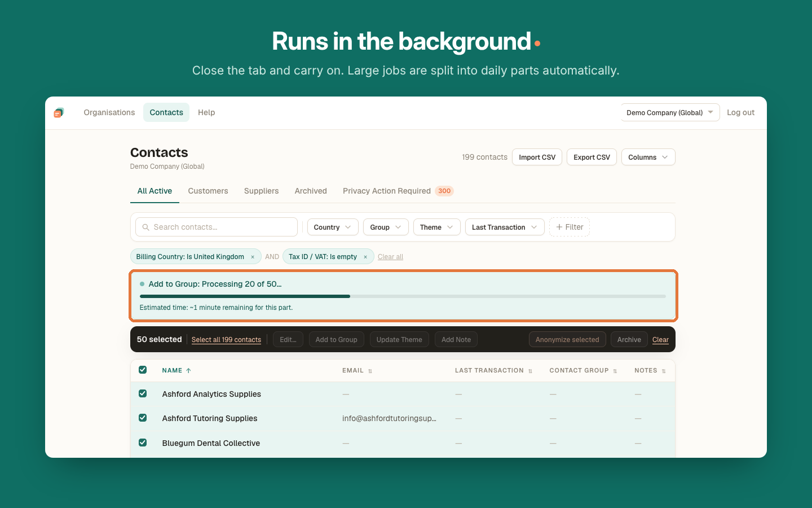Screen dimensions: 812x508
Task: Click the app logo icon
Action: (x=59, y=112)
